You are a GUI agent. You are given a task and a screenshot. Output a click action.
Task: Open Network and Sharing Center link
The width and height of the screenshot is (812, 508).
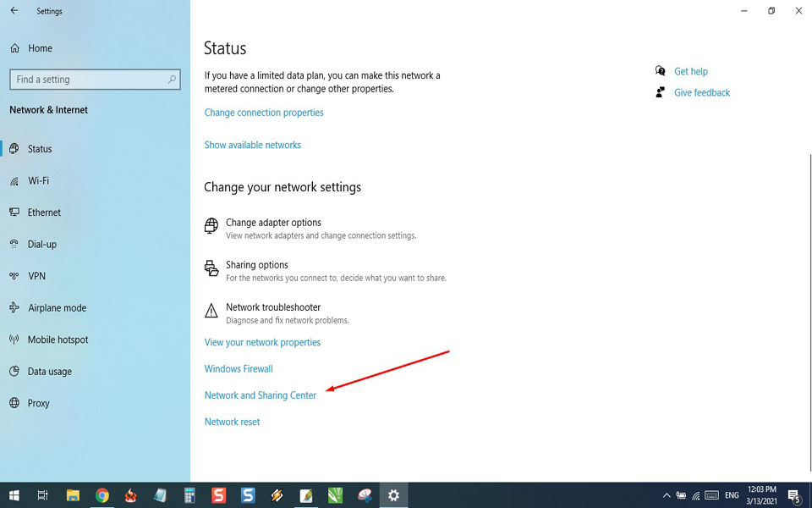[x=260, y=395]
